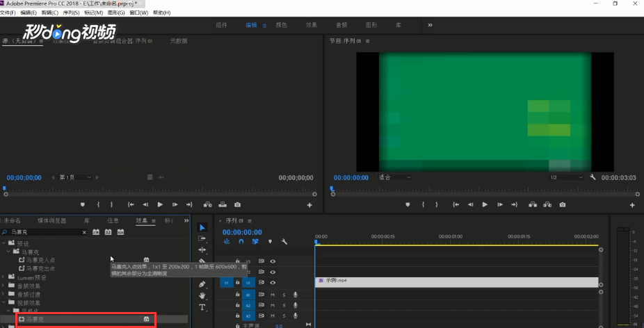The height and width of the screenshot is (328, 644).
Task: Click Extract button in Program monitor
Action: [x=547, y=204]
